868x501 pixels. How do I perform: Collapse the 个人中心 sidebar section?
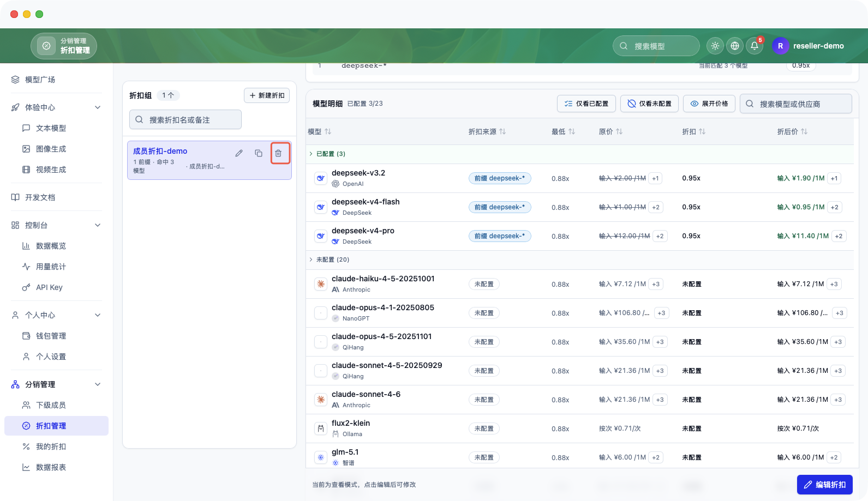click(98, 315)
